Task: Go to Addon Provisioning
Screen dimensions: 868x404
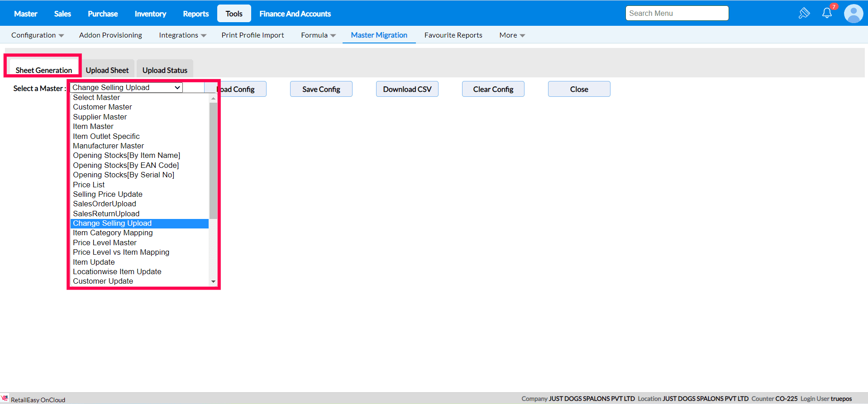Action: 110,35
